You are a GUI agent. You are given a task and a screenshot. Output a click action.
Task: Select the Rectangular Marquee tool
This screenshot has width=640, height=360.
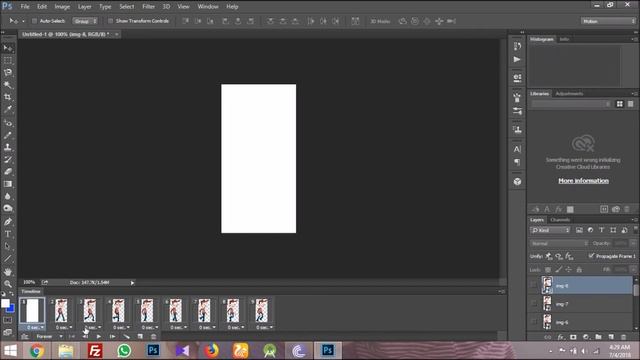(x=8, y=60)
